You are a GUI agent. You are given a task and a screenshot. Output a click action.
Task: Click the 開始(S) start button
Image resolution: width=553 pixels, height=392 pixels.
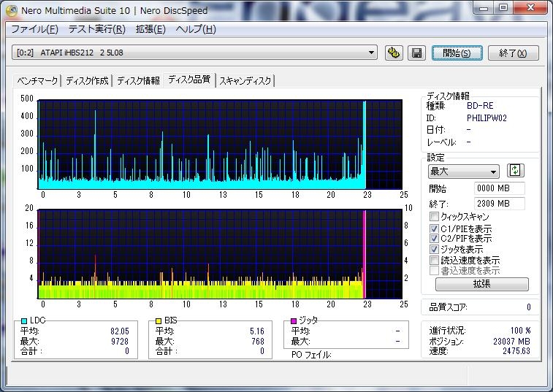point(457,53)
